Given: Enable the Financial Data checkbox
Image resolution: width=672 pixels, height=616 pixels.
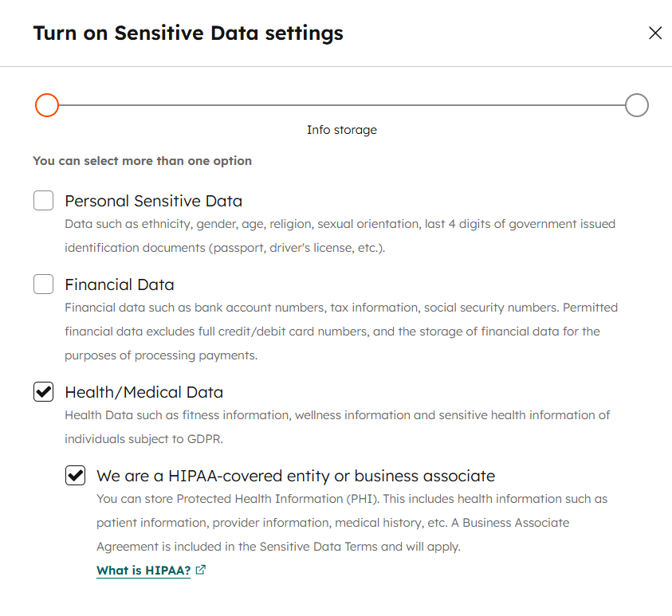Looking at the screenshot, I should click(43, 284).
